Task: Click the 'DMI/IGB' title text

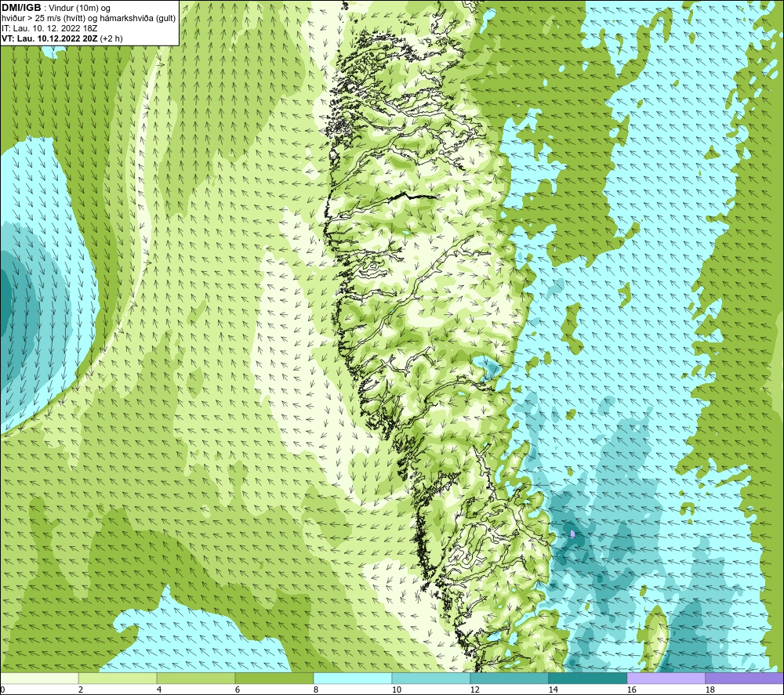Action: [21, 8]
